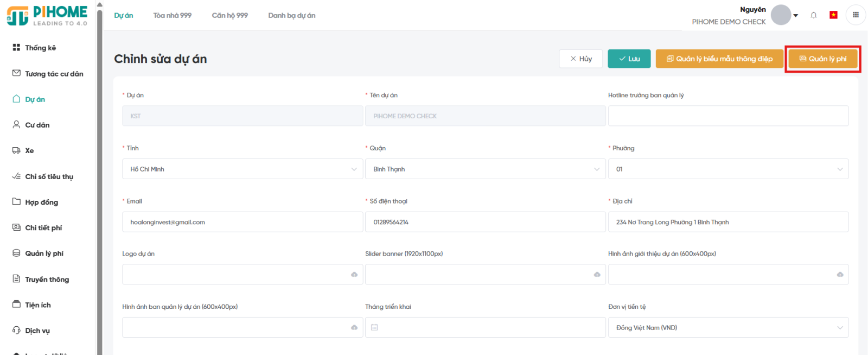This screenshot has height=355, width=868.
Task: Click calendar icon in Tháng triển khai
Action: pyautogui.click(x=374, y=327)
